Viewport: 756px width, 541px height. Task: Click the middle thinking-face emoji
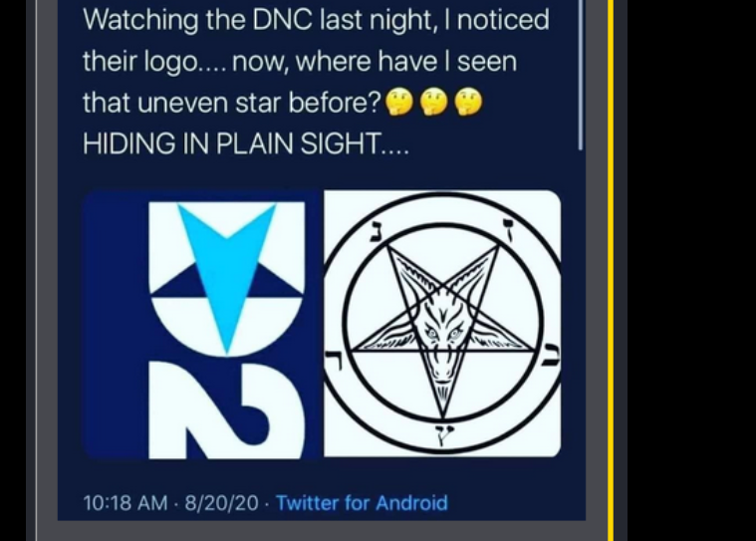pos(434,103)
